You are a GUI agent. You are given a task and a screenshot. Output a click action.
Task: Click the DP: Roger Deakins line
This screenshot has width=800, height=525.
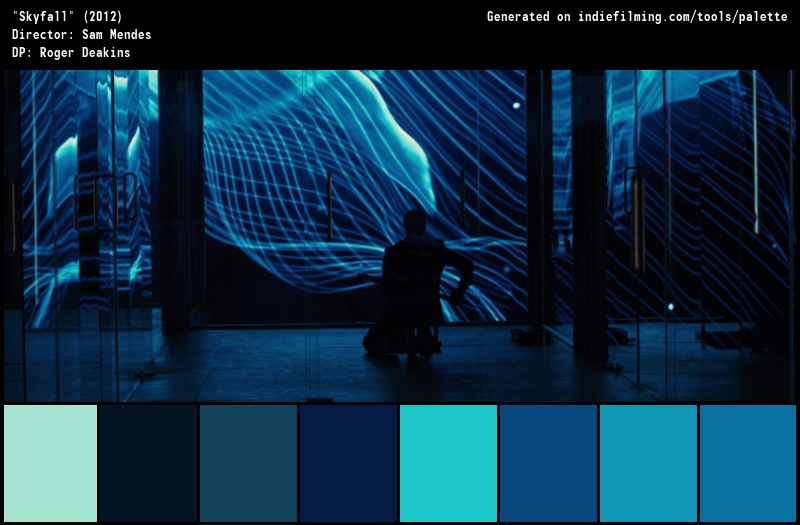[x=71, y=53]
